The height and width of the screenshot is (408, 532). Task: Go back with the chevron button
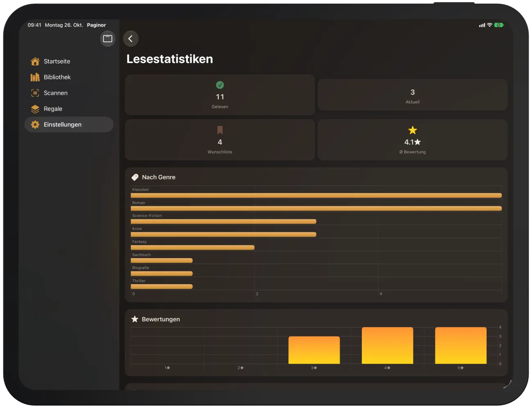click(x=131, y=39)
